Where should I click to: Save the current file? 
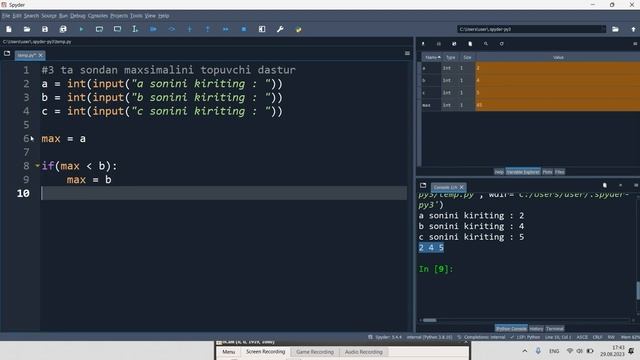click(45, 29)
